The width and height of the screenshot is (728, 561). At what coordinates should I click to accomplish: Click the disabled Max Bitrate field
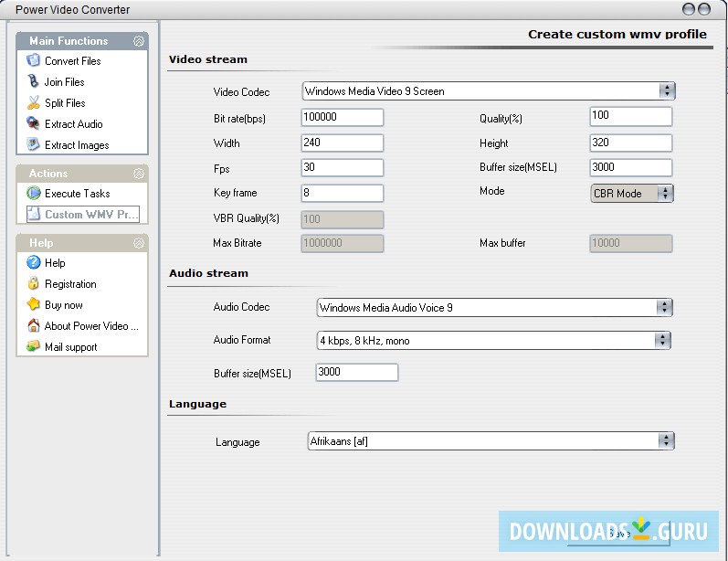coord(343,243)
